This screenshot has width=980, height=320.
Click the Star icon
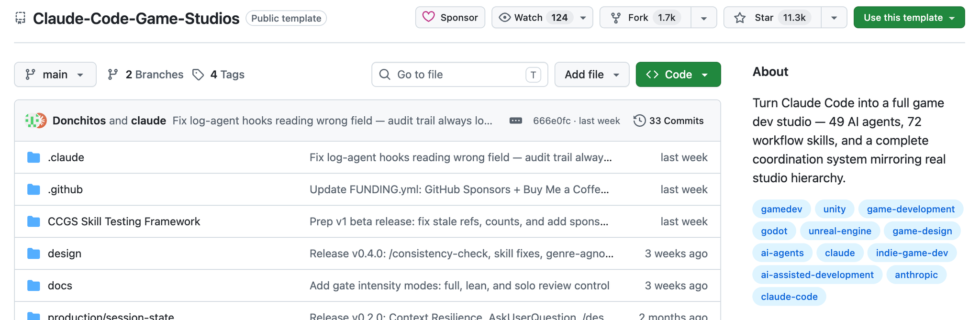pyautogui.click(x=740, y=18)
